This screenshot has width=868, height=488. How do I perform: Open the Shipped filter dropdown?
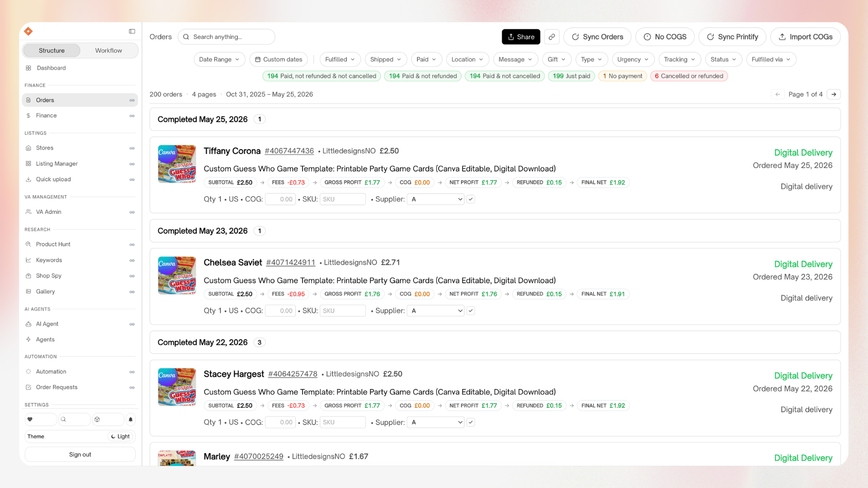pyautogui.click(x=386, y=59)
